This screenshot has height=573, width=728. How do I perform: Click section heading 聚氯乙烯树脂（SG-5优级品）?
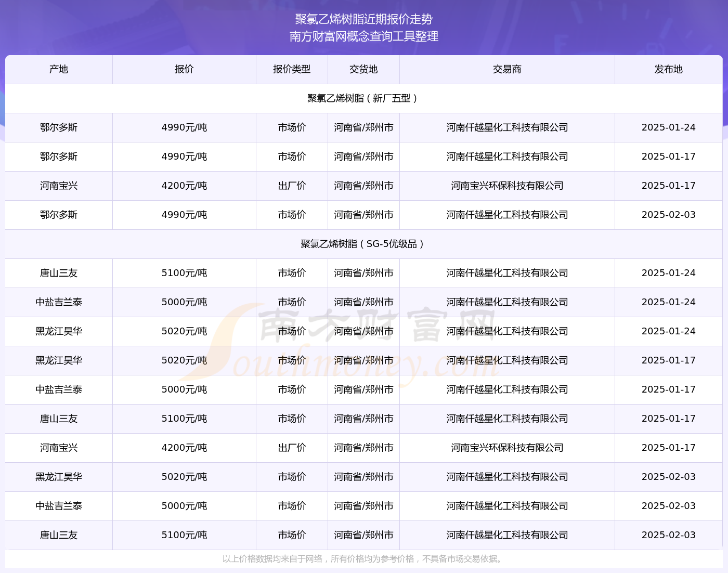pyautogui.click(x=363, y=244)
